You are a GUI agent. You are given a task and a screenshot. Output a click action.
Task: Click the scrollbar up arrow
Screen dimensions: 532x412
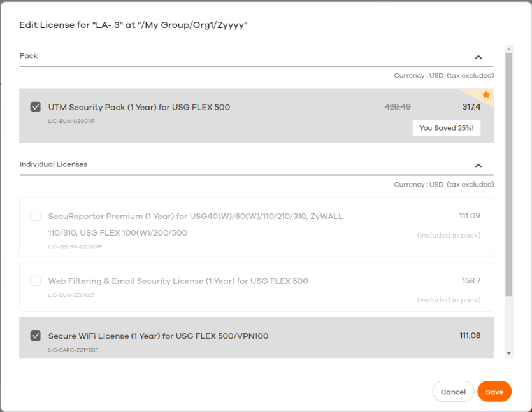point(508,50)
